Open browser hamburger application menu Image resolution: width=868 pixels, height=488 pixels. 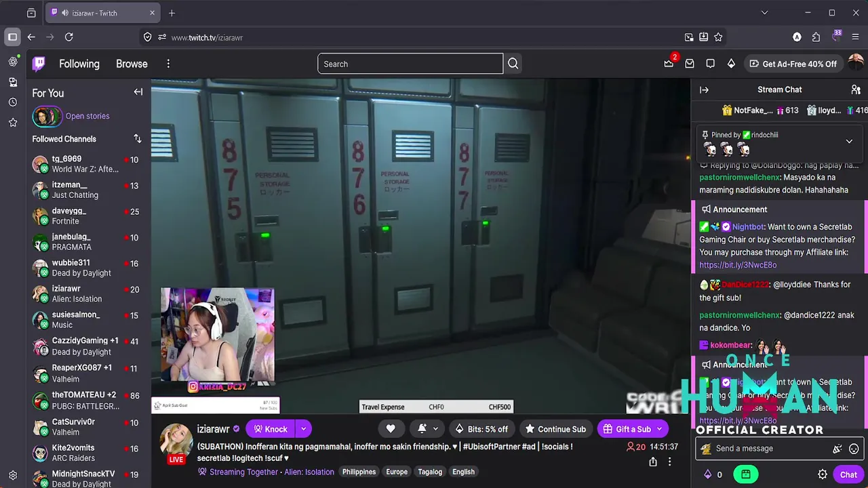855,37
